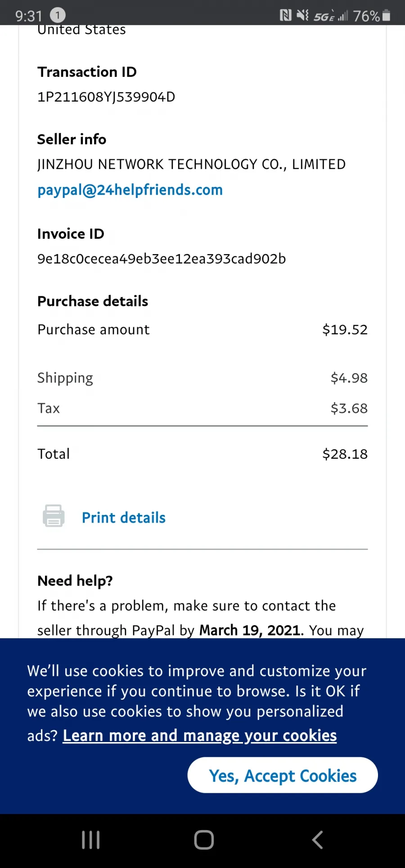Tap the Android back navigation icon

[317, 840]
